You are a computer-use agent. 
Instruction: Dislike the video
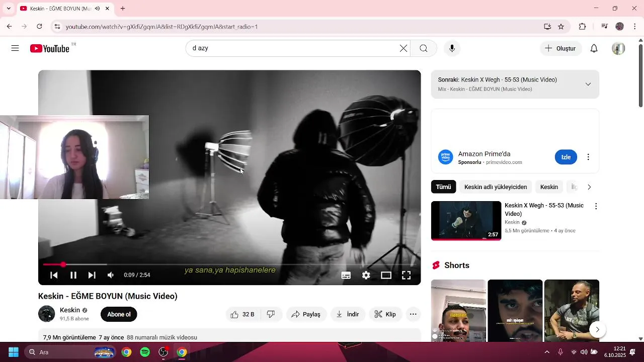pos(271,314)
